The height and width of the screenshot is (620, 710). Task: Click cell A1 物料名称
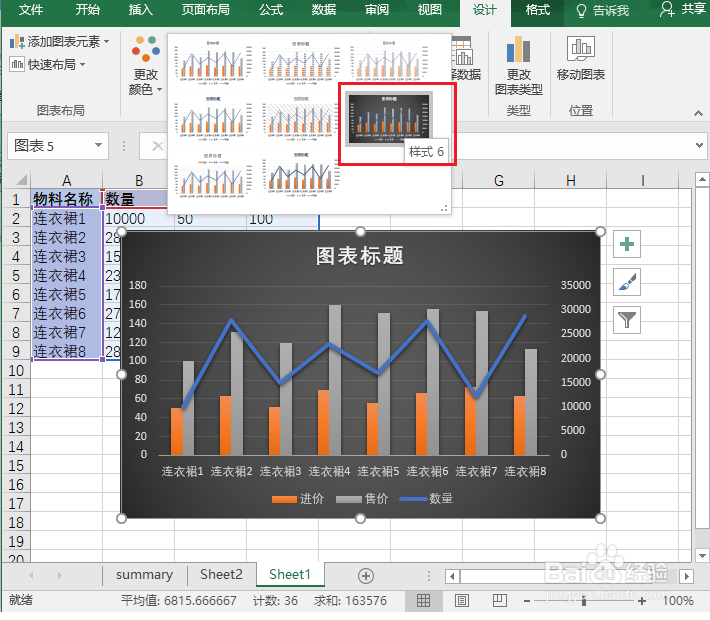(67, 199)
